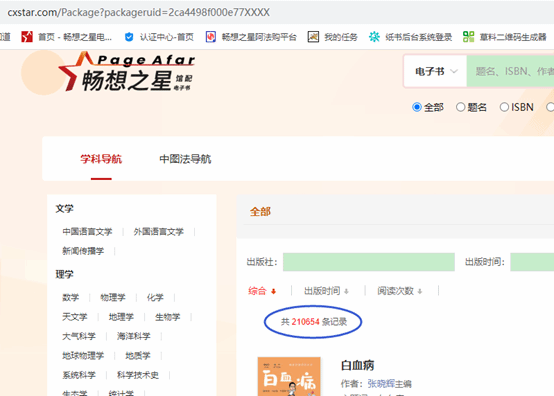The width and height of the screenshot is (554, 396).
Task: Click the 出版社 filter input field
Action: (x=369, y=262)
